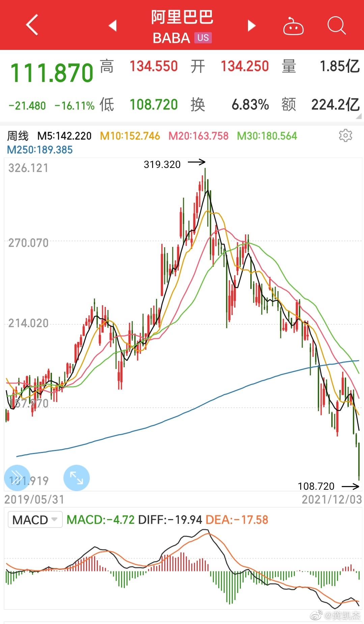Expand chart to fullscreen with diagonal arrows
This screenshot has width=364, height=624.
point(77,478)
